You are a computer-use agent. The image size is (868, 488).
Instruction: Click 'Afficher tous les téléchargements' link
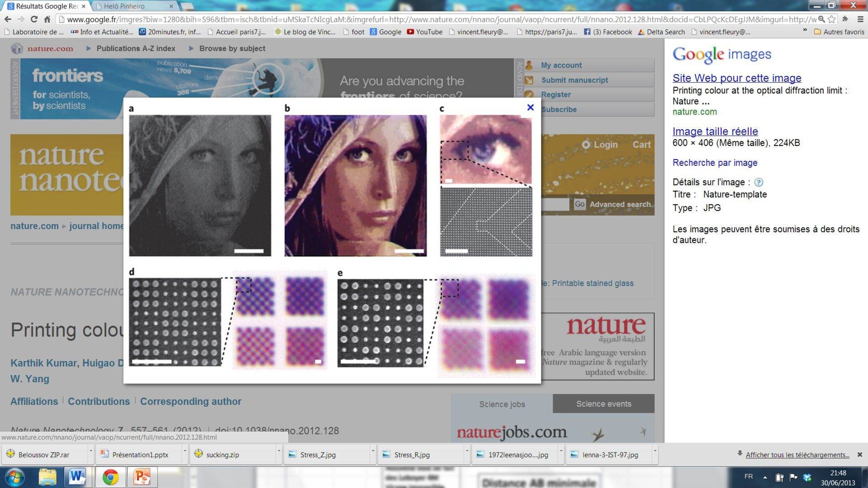[x=797, y=454]
